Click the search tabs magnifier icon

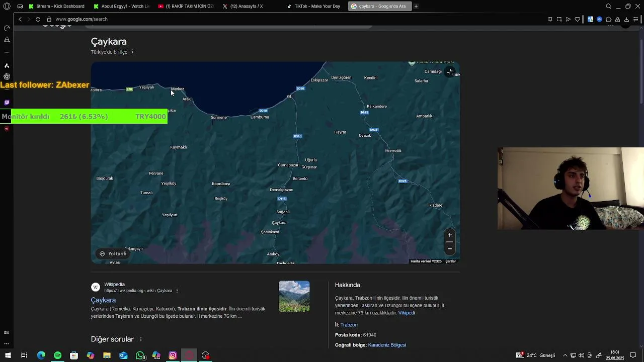point(608,7)
